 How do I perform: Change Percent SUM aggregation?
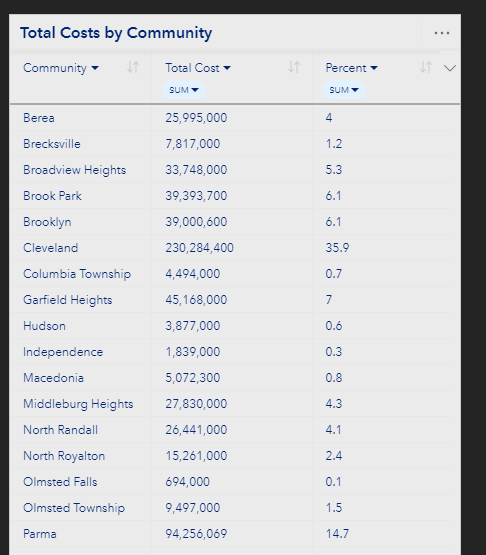344,90
